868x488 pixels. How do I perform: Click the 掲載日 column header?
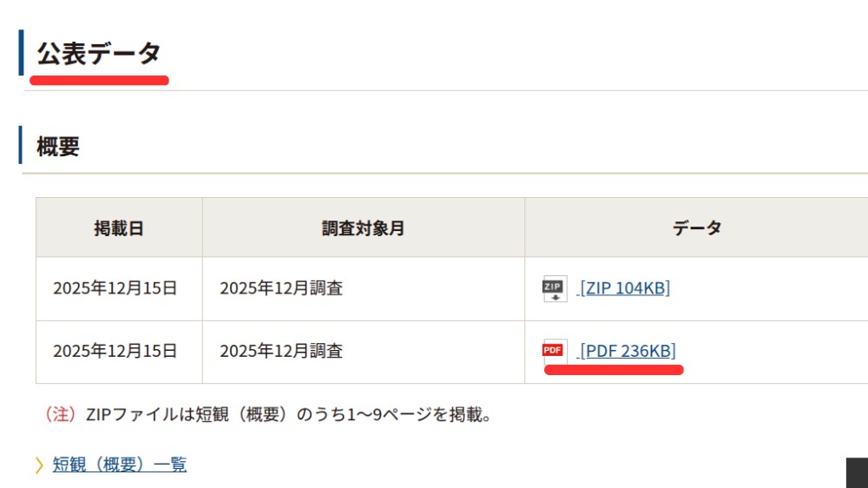(119, 228)
